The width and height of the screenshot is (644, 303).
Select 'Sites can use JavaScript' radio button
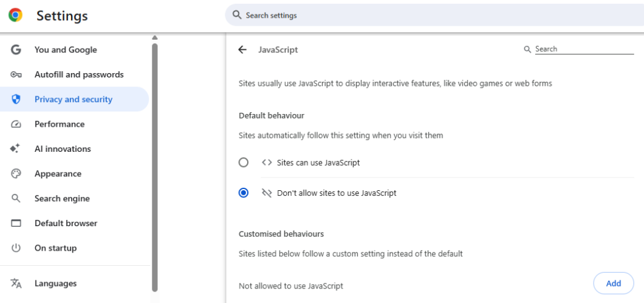pyautogui.click(x=244, y=163)
